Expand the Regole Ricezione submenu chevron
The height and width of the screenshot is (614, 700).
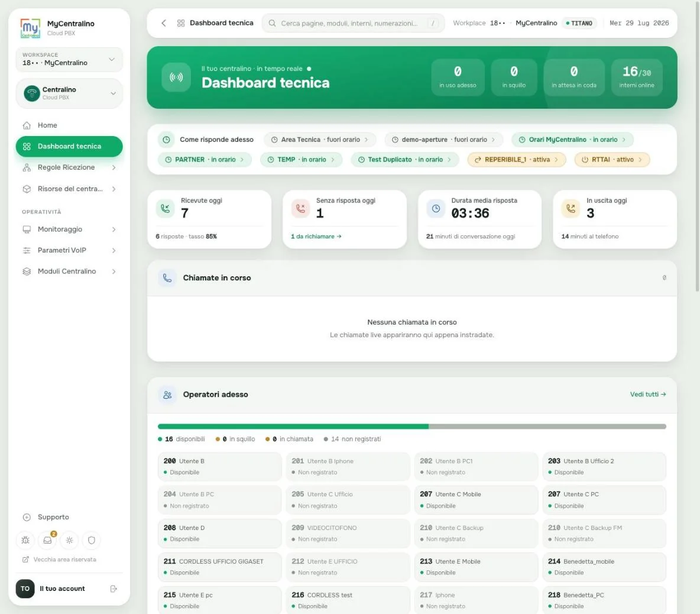pos(114,167)
